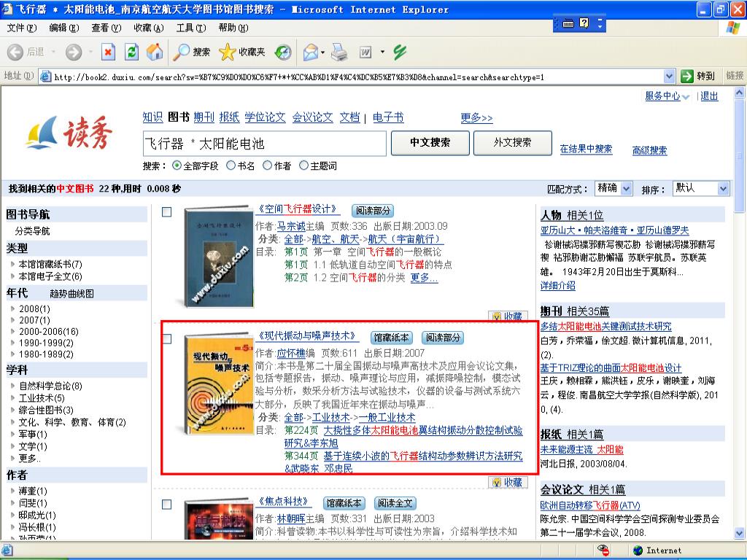The image size is (747, 560).
Task: Click 馆藏纸本 for 现代振动与噪声技术
Action: 391,338
